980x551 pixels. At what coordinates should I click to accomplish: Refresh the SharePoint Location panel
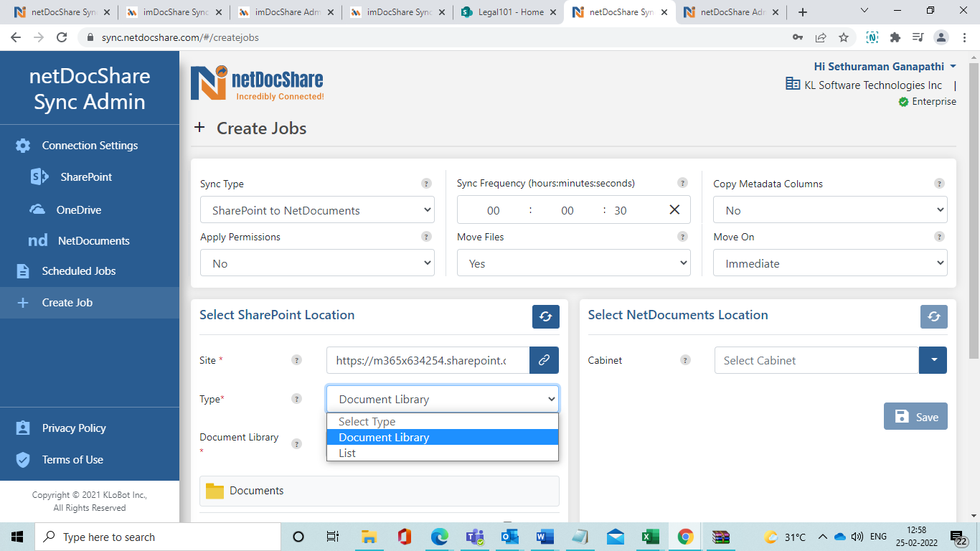tap(545, 316)
